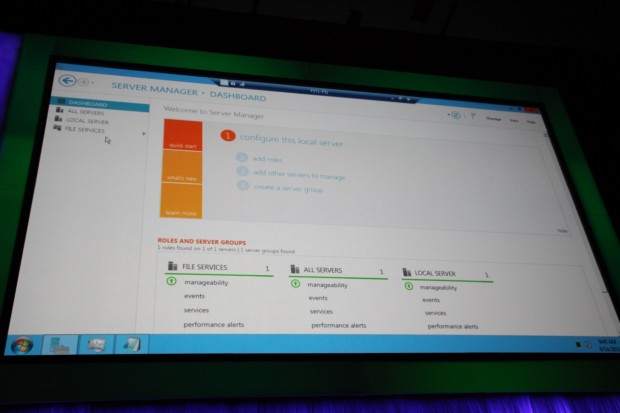620x413 pixels.
Task: Click green status icon in Local Server tile
Action: point(409,286)
